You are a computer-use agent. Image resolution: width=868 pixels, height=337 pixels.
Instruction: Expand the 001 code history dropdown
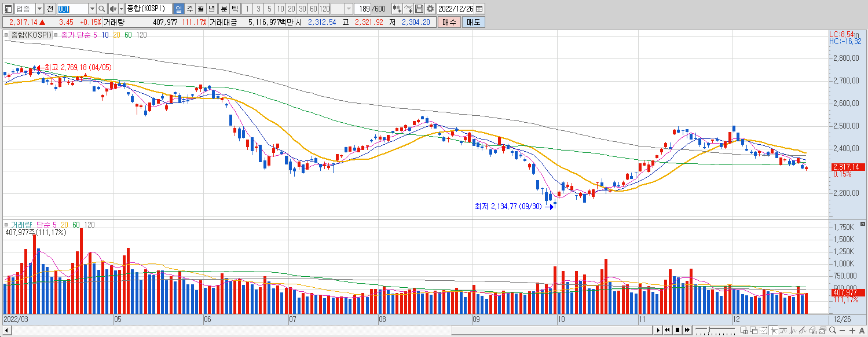[92, 9]
